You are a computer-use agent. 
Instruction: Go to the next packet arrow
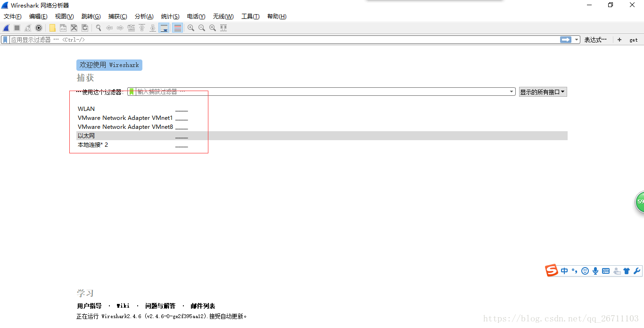(120, 28)
